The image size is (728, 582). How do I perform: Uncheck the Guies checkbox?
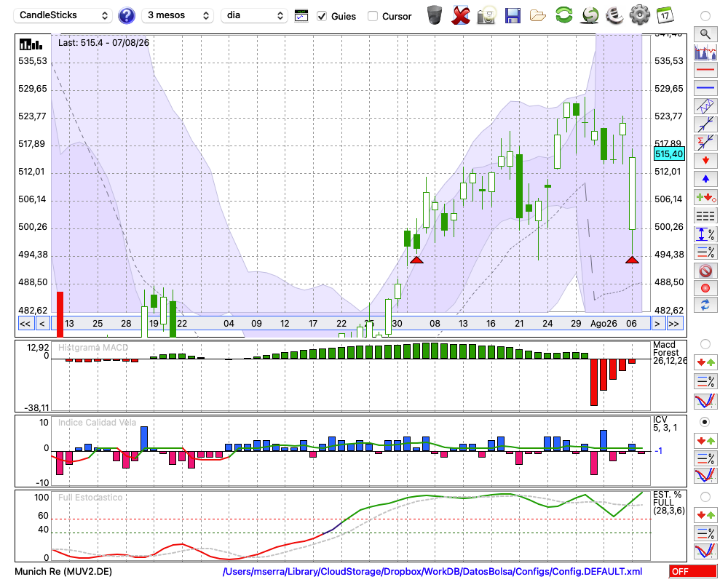click(x=322, y=16)
